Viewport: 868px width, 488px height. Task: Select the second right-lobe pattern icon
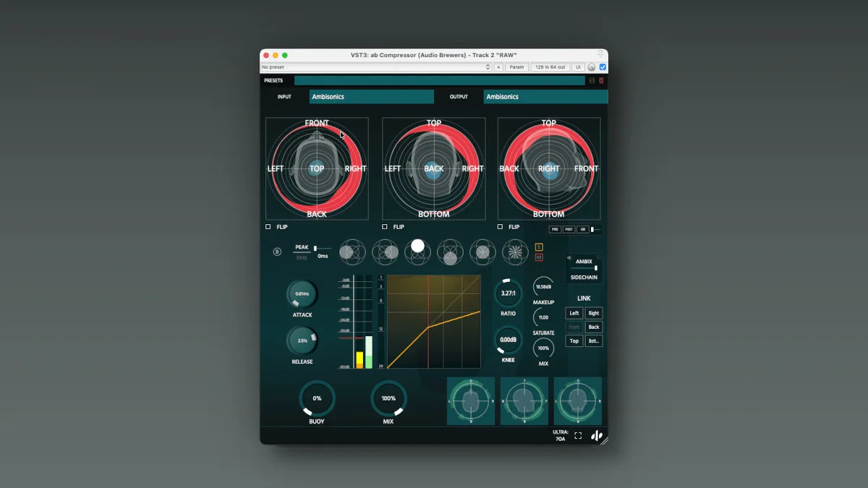(384, 252)
